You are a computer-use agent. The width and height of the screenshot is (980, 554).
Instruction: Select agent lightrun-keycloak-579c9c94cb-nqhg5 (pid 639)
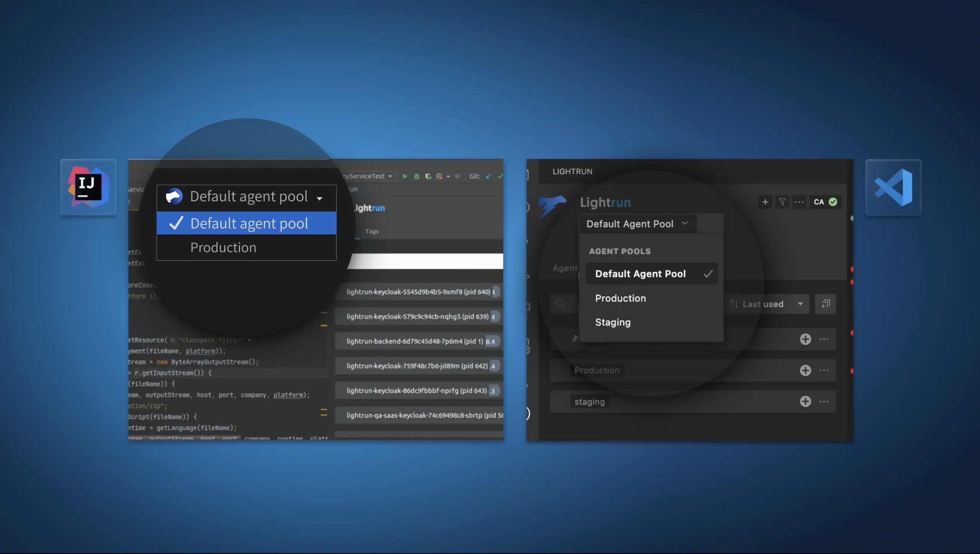[419, 317]
